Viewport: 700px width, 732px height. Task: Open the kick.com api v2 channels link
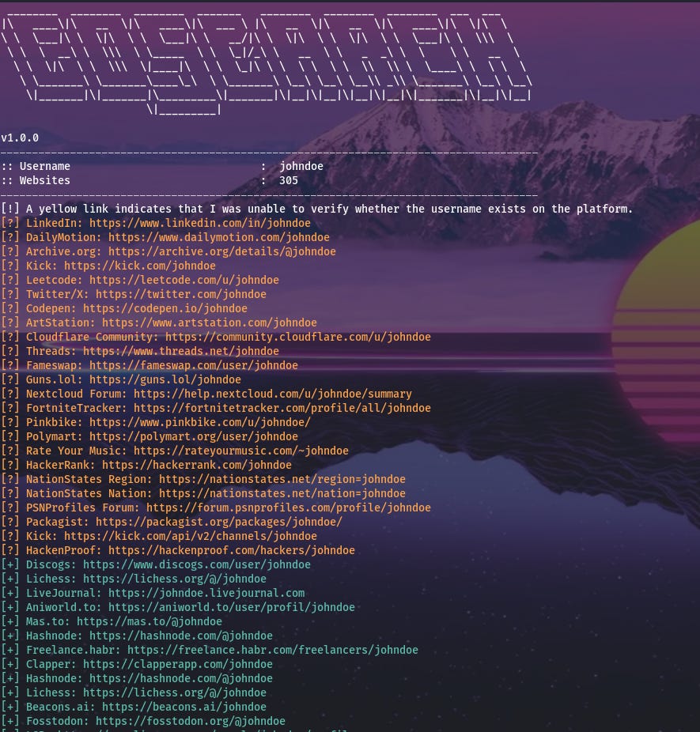point(191,537)
